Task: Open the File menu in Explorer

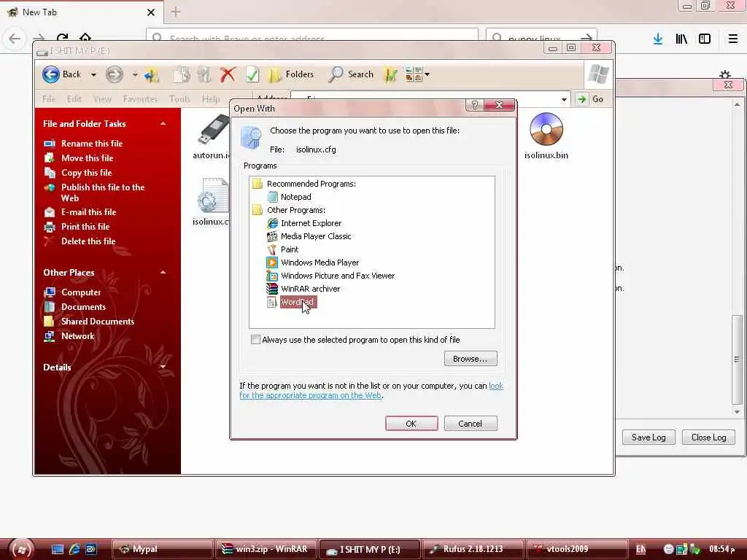Action: click(49, 99)
